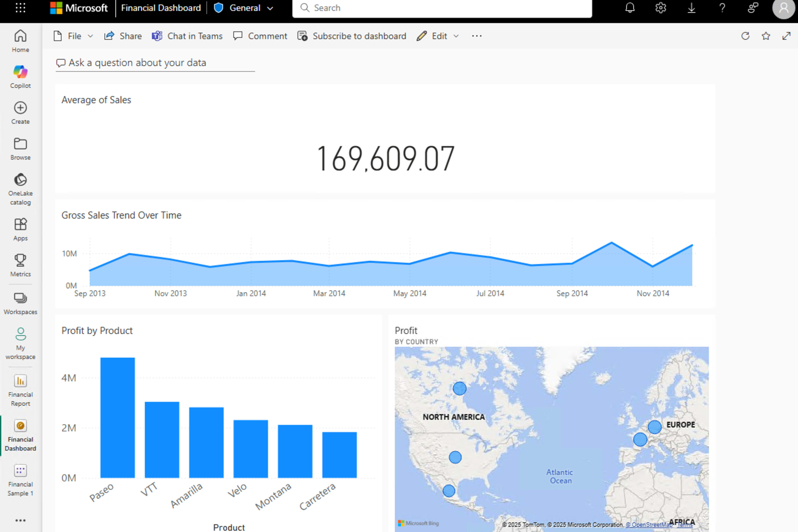Screen dimensions: 798x532
Task: Click the Financial Dashboard title in header
Action: pos(161,8)
